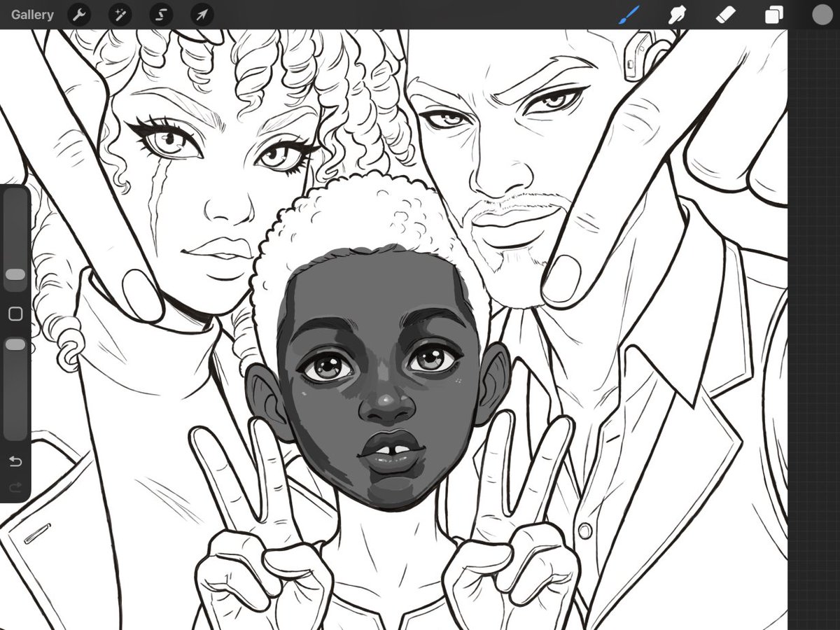Open the Adjustments magic wand menu
840x630 pixels.
pos(120,15)
